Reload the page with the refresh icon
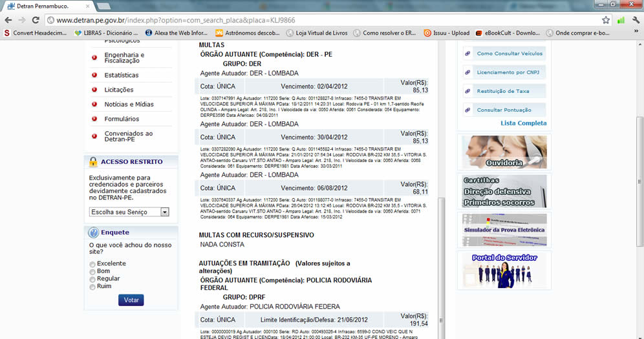This screenshot has width=644, height=339. 37,20
